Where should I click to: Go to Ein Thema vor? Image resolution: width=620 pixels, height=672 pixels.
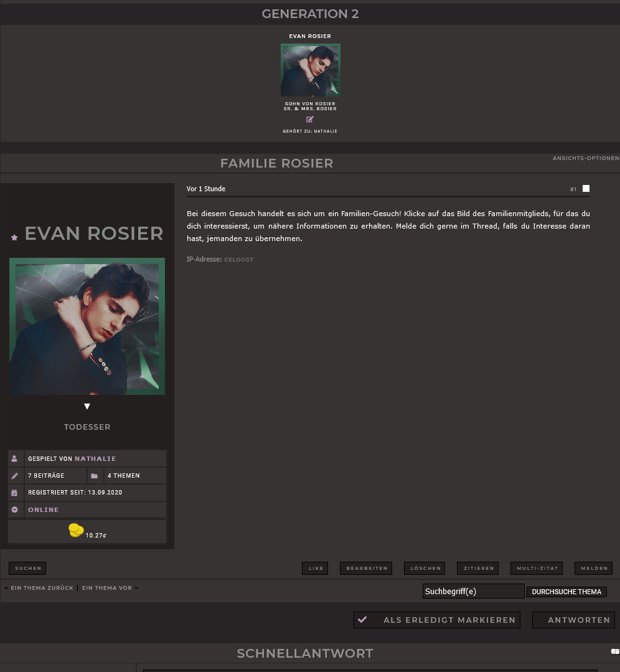(107, 588)
